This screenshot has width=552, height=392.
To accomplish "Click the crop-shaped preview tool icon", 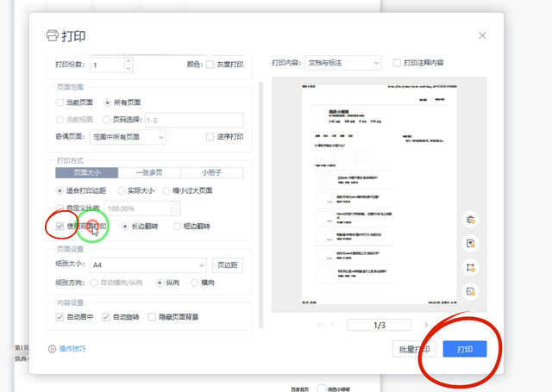I will [471, 268].
